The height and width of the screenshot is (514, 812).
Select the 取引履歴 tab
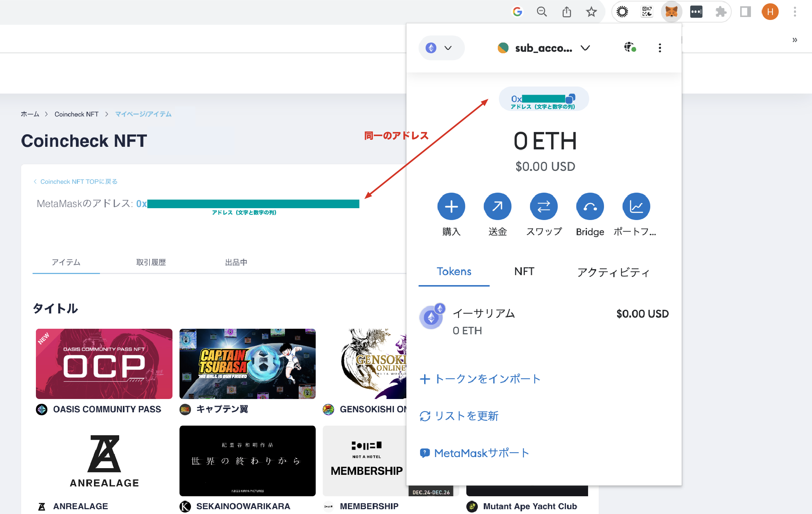(x=151, y=262)
